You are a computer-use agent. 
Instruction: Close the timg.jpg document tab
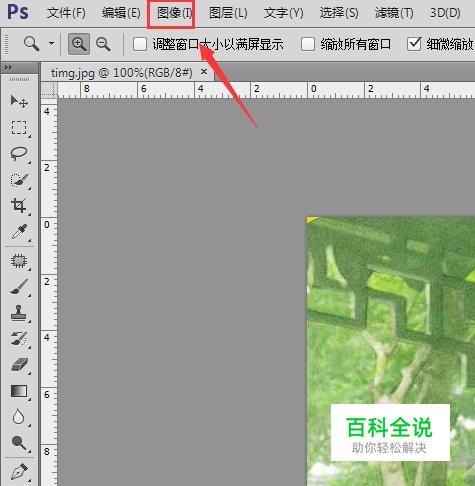tap(204, 72)
